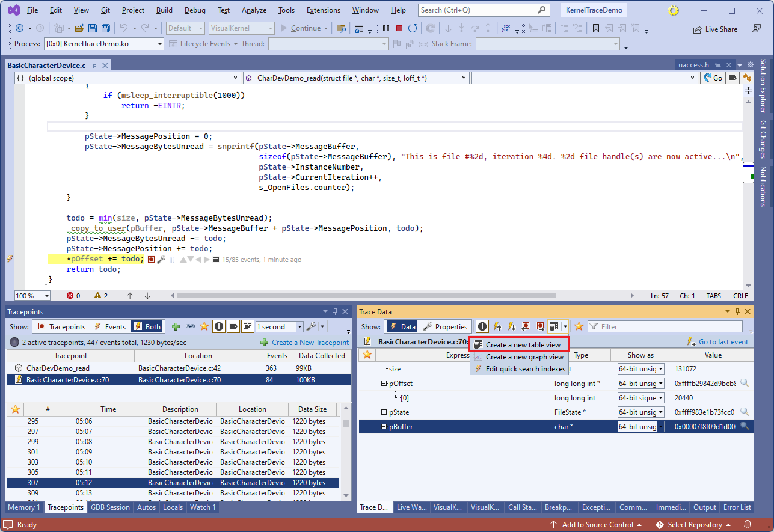
Task: Click the star favorites icon beside Filter box
Action: tap(579, 326)
